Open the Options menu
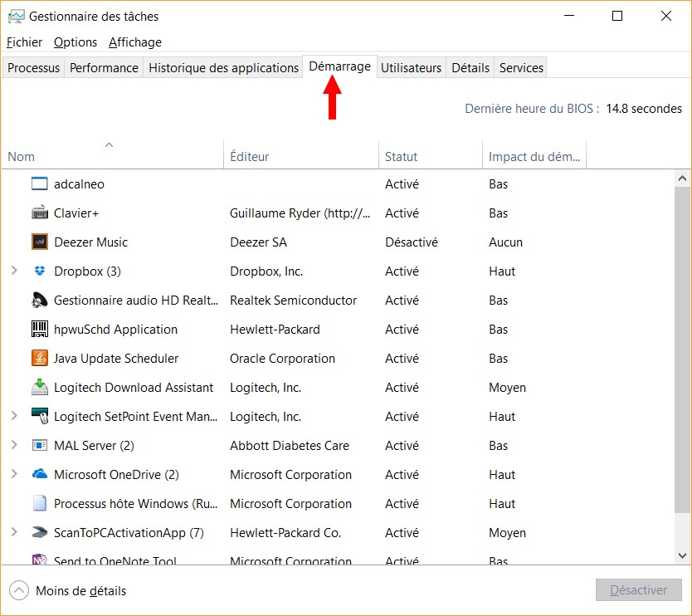The height and width of the screenshot is (616, 692). point(75,42)
